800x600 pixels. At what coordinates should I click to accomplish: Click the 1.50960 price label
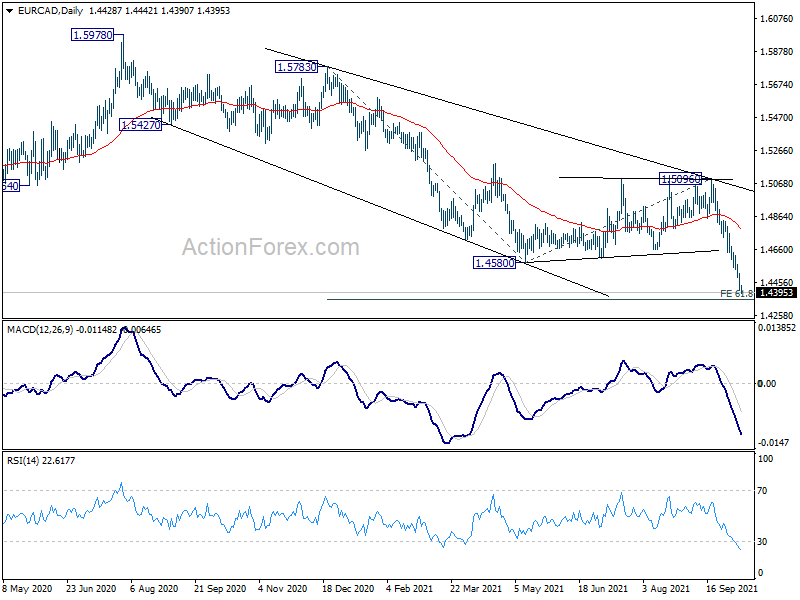coord(681,179)
